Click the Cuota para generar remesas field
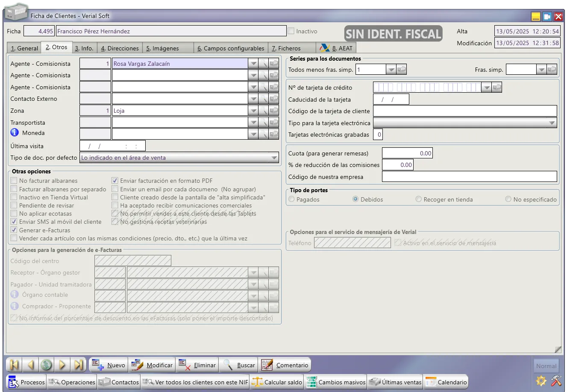 407,153
